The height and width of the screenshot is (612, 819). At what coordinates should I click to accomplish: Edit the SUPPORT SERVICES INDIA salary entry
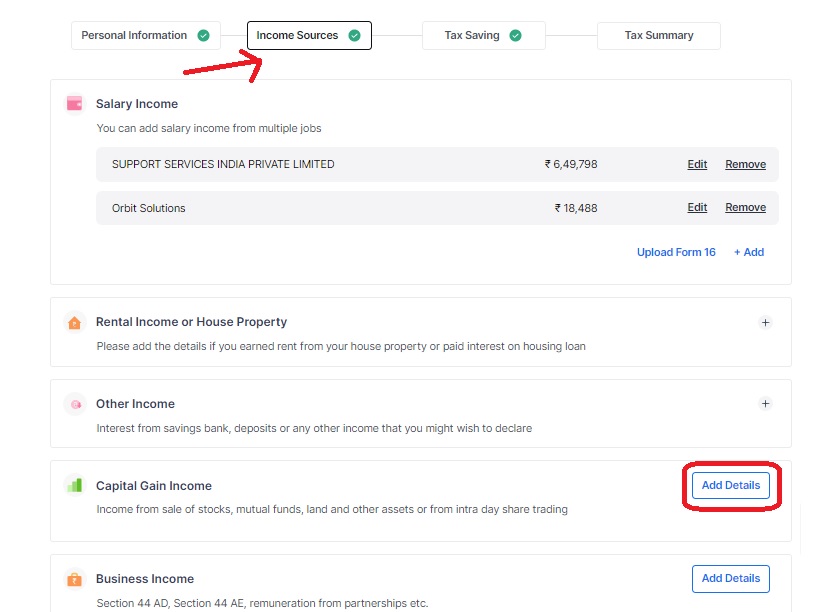[x=697, y=164]
